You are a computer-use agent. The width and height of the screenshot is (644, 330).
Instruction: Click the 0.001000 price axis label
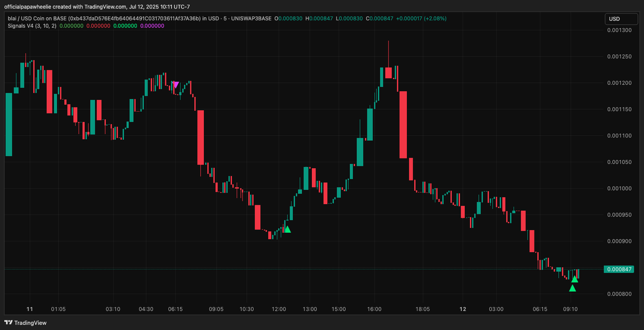point(619,188)
